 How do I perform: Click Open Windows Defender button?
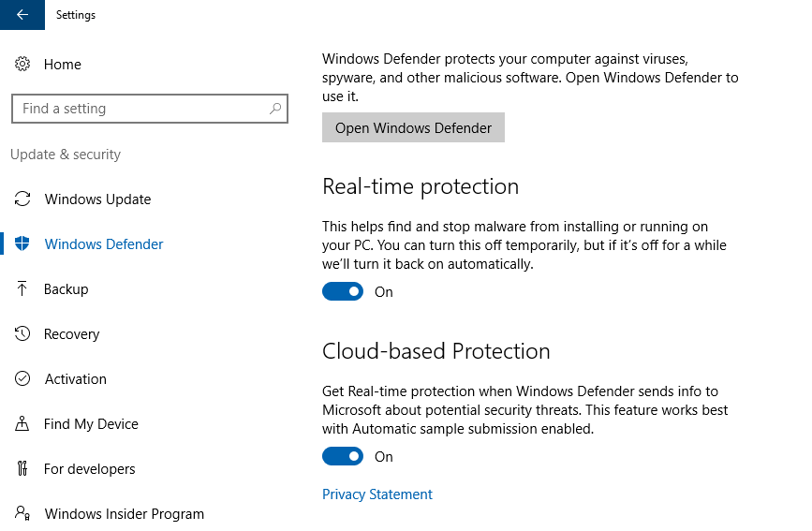413,127
